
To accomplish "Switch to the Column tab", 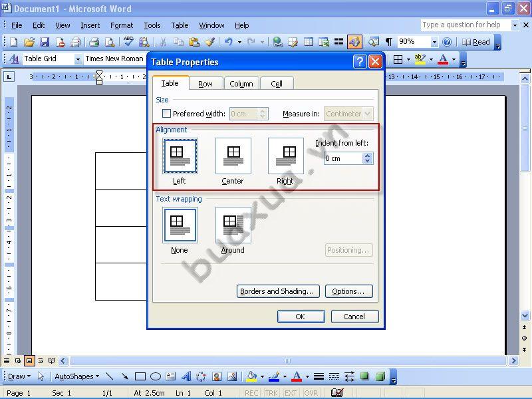I will tap(241, 84).
